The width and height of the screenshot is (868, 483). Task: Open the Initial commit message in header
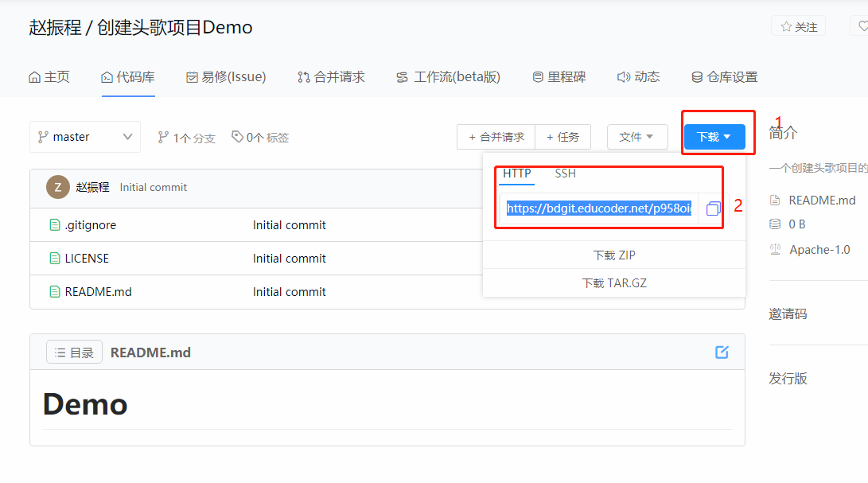[154, 187]
